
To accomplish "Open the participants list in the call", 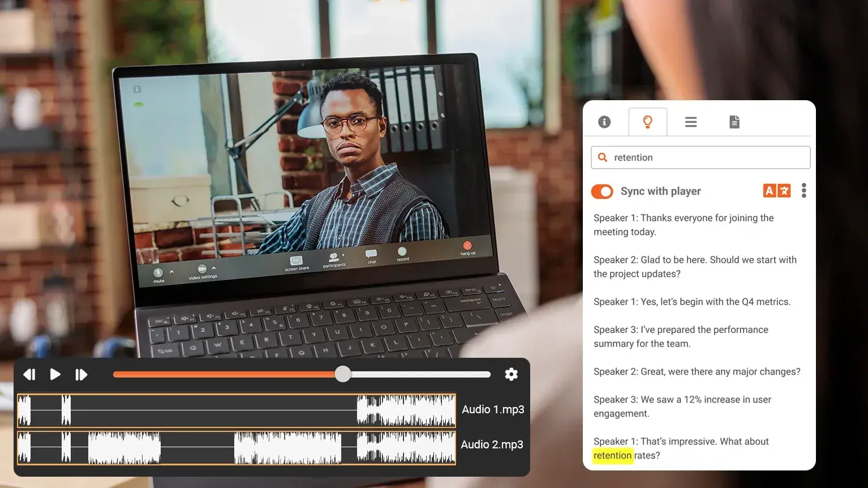I will [x=333, y=256].
